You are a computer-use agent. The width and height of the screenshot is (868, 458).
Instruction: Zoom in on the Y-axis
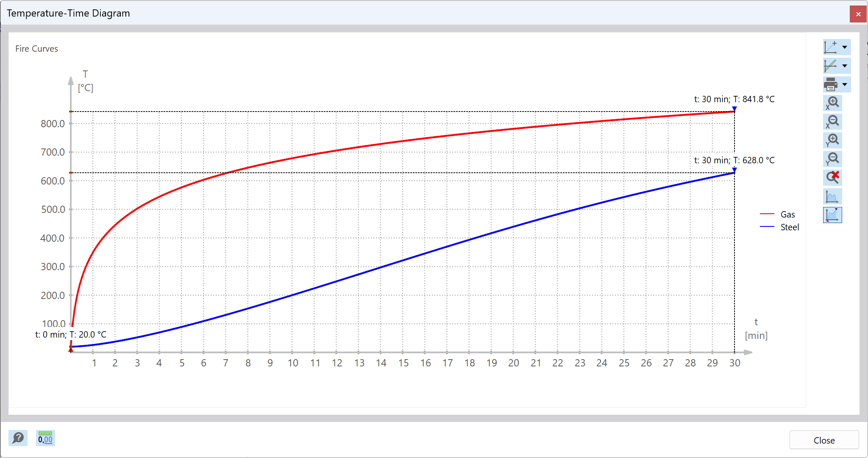point(832,140)
